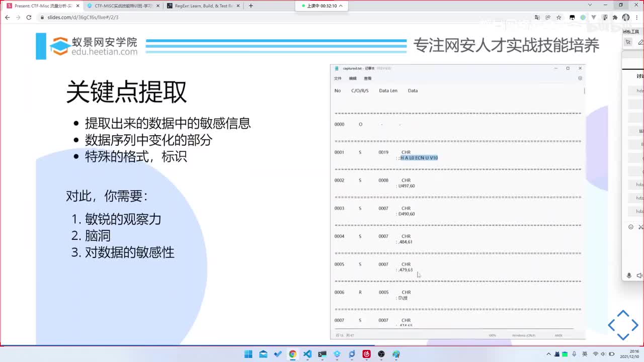Click the highlighted text H A L0 ECN U V10

[419, 158]
